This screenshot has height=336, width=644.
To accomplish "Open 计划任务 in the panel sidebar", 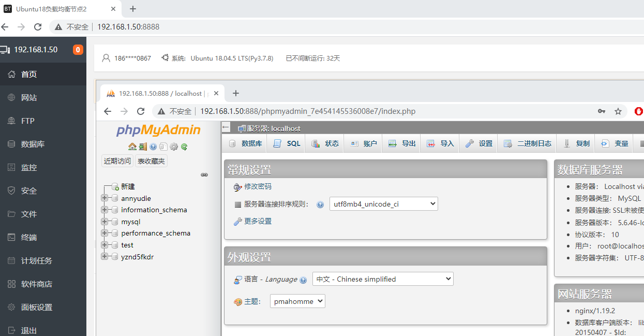I will [x=43, y=260].
